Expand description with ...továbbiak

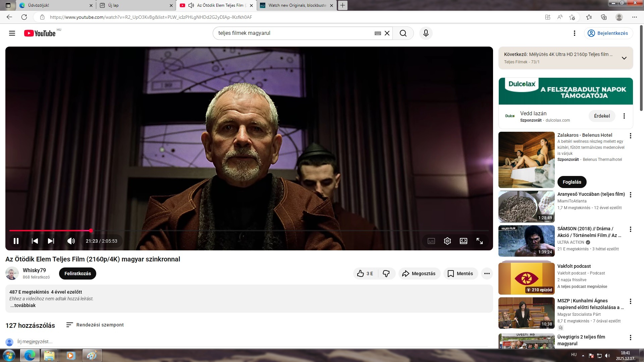[x=23, y=305]
